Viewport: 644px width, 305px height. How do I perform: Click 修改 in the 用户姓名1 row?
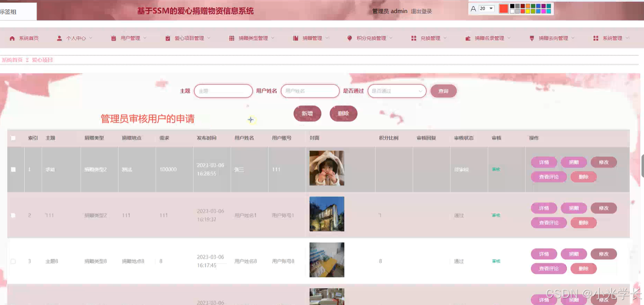(603, 208)
